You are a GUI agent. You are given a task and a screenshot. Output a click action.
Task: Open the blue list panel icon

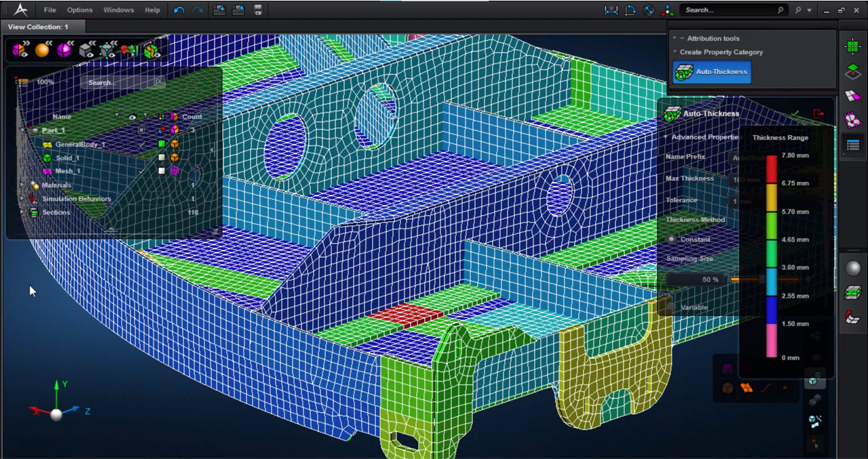(852, 145)
